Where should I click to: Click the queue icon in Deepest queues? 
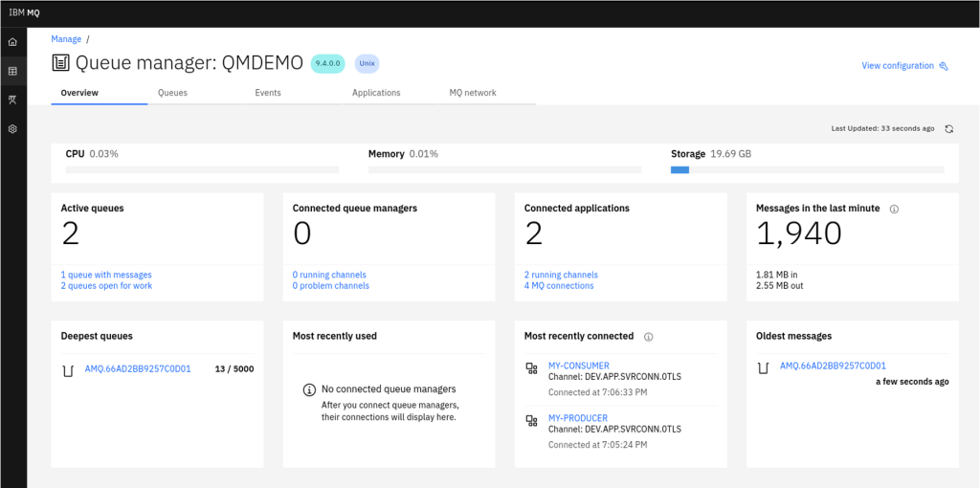tap(68, 370)
